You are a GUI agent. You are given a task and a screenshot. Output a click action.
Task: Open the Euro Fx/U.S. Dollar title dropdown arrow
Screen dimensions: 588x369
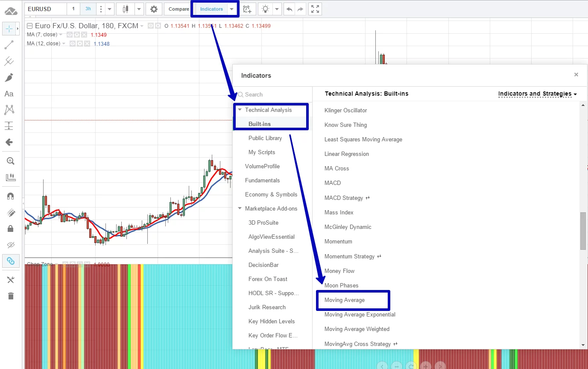[142, 26]
